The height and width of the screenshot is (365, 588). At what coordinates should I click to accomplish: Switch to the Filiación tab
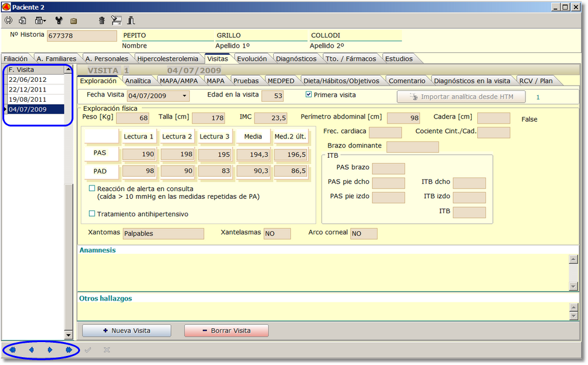[x=16, y=58]
